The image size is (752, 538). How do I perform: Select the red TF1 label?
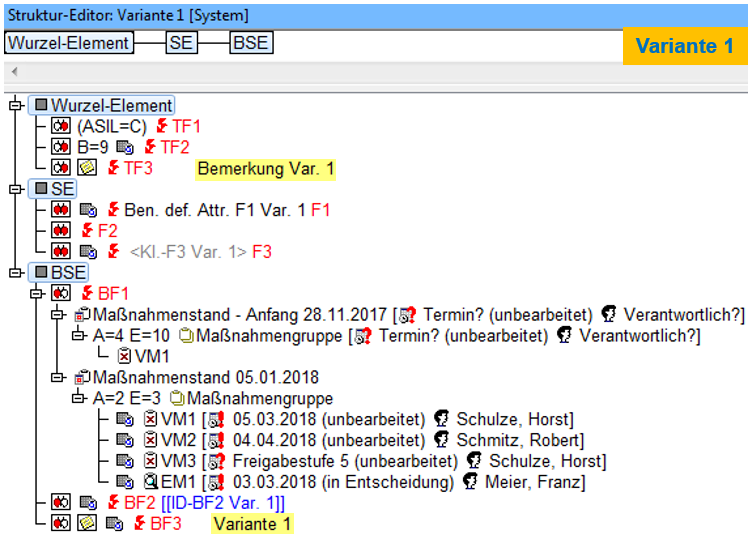click(186, 126)
